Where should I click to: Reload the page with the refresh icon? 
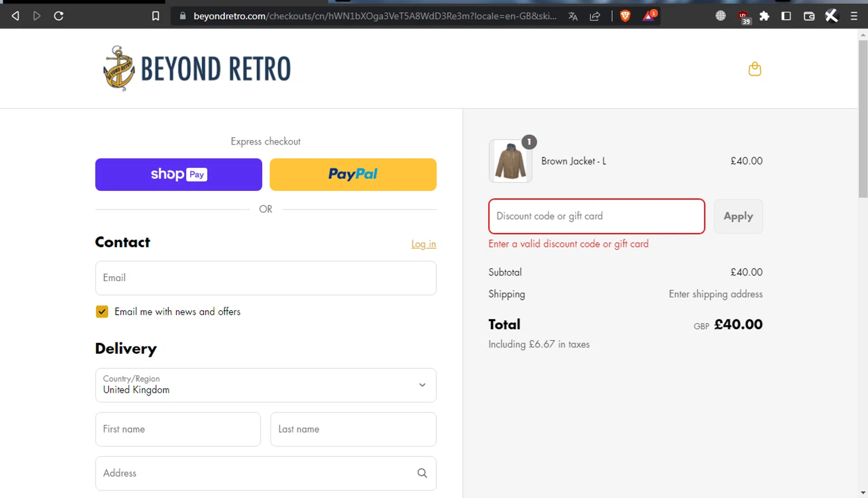(58, 16)
